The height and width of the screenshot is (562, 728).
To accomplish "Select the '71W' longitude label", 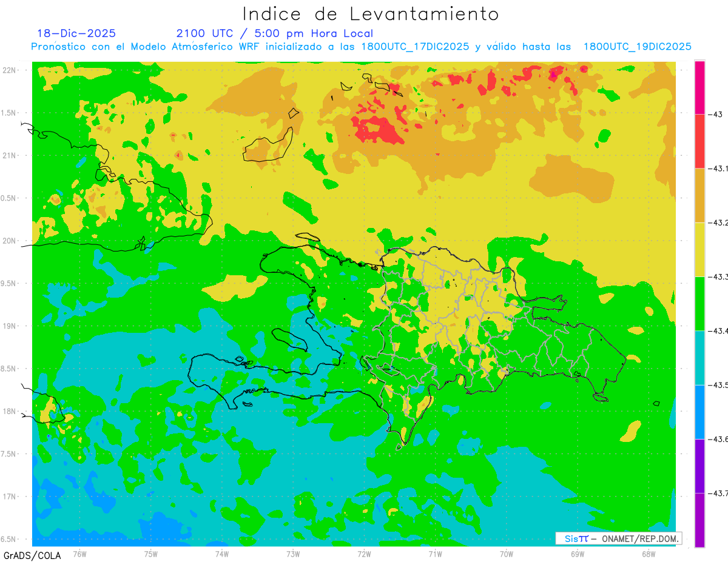I will pyautogui.click(x=435, y=554).
